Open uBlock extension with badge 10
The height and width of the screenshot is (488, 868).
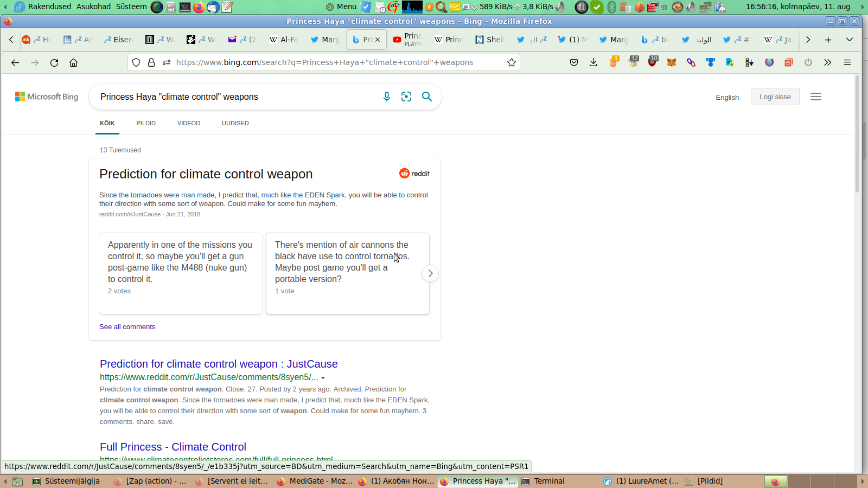tap(652, 62)
